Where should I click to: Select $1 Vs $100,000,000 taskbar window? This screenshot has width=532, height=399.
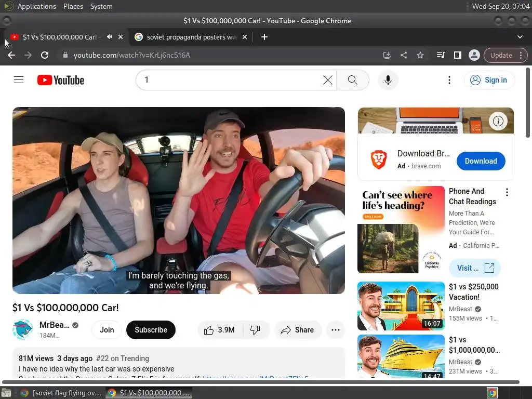pyautogui.click(x=149, y=393)
